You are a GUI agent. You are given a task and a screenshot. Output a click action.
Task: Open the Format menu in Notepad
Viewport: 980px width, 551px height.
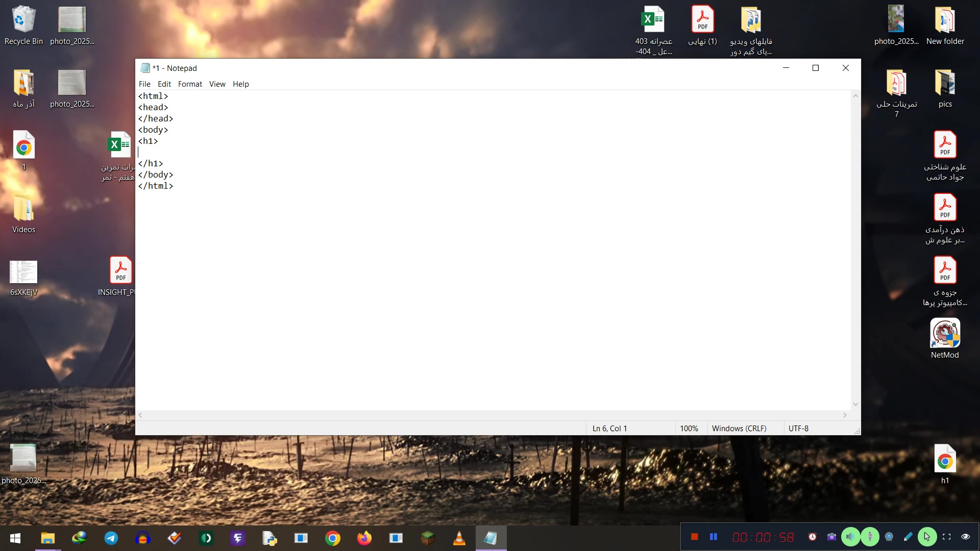pyautogui.click(x=190, y=84)
